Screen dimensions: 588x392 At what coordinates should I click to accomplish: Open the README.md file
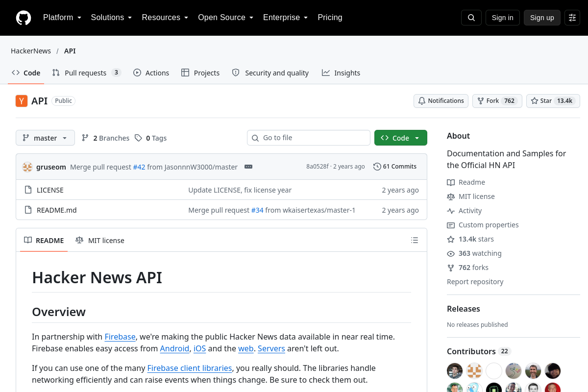(x=57, y=210)
